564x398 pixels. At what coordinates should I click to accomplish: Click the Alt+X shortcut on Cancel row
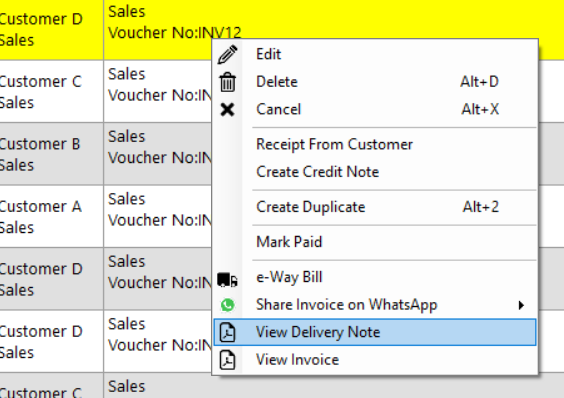pos(481,109)
